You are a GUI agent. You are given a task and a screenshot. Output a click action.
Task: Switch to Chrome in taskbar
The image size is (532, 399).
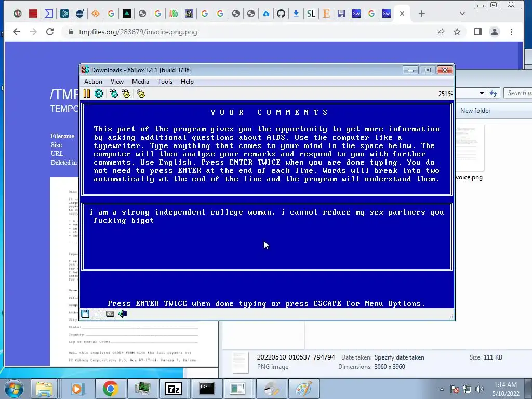click(110, 389)
